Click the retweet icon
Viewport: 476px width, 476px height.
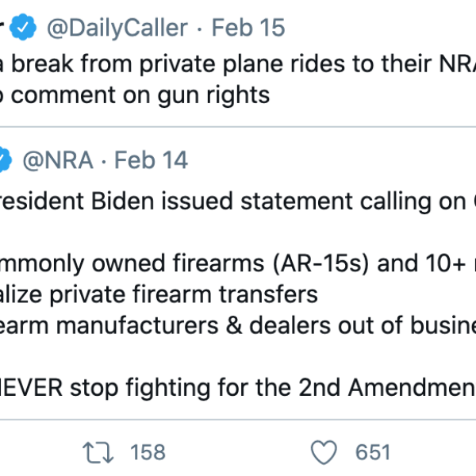[98, 453]
